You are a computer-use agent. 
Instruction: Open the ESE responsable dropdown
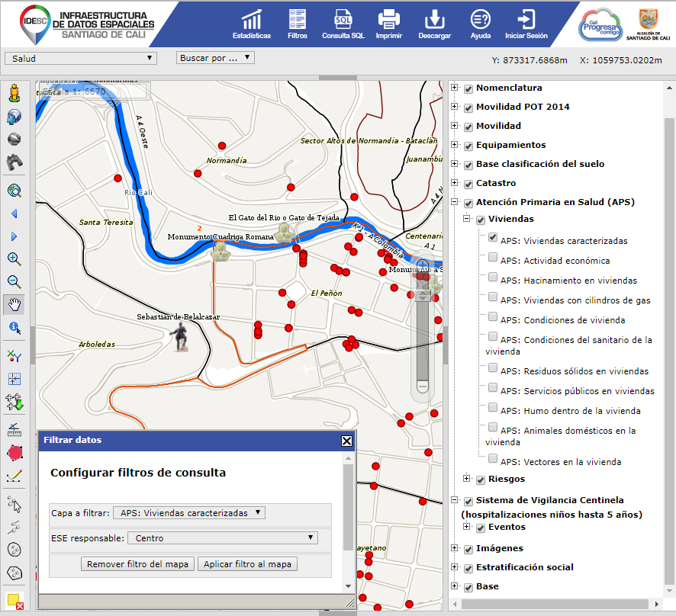(x=222, y=536)
